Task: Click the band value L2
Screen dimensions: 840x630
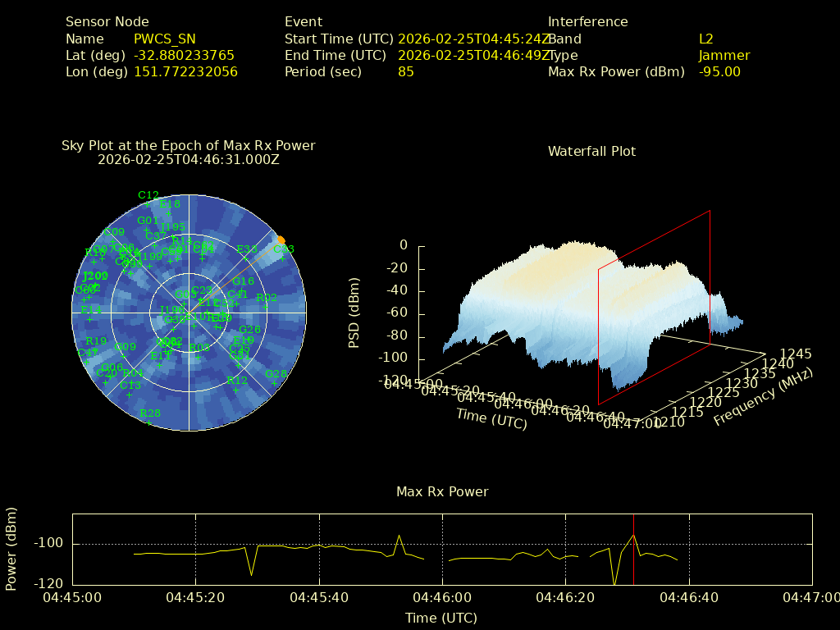Action: pyautogui.click(x=706, y=39)
